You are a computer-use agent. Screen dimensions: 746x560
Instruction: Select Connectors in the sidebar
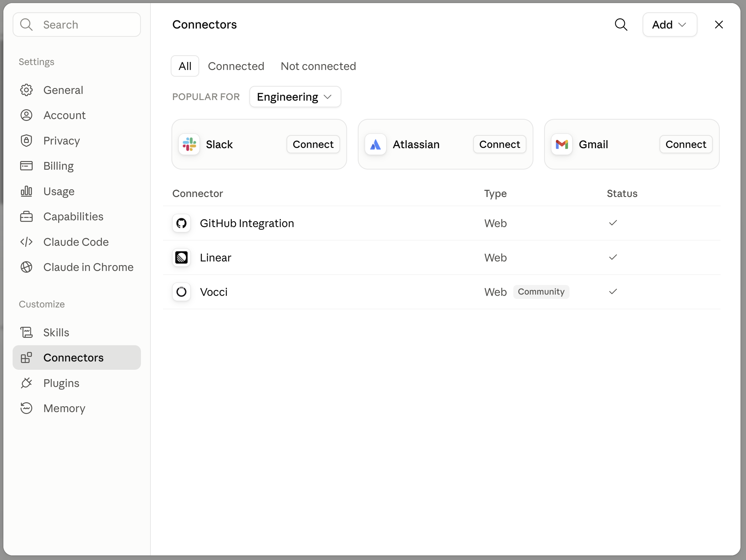(x=77, y=357)
